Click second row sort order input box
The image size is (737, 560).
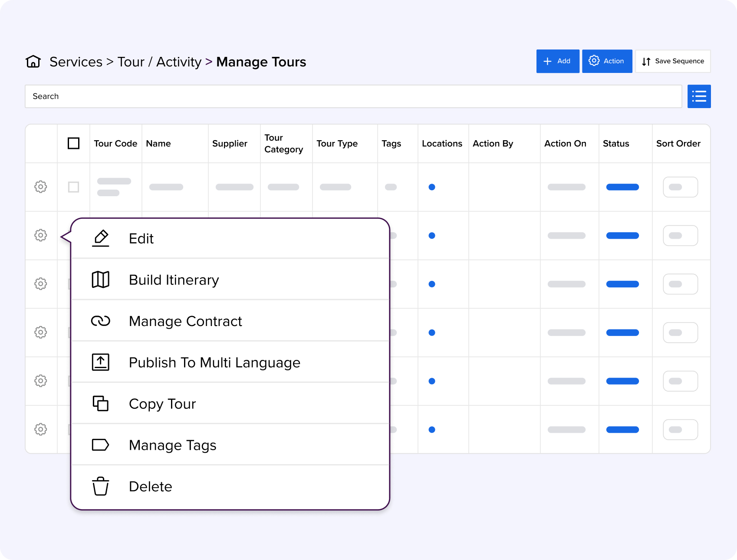(681, 236)
